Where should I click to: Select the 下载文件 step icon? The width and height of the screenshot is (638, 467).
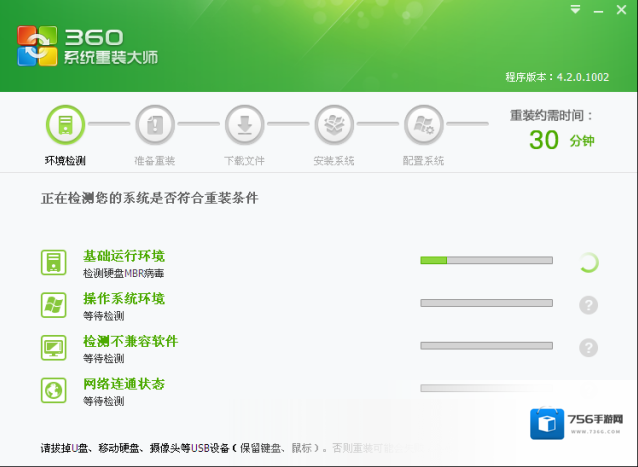244,125
